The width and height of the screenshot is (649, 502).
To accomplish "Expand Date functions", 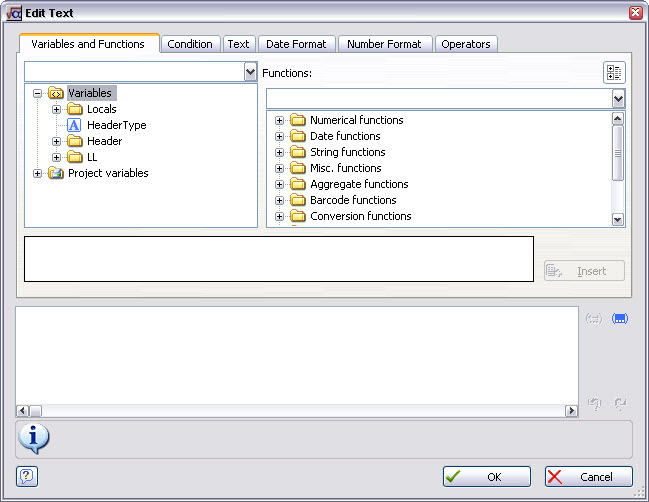I will coord(279,137).
